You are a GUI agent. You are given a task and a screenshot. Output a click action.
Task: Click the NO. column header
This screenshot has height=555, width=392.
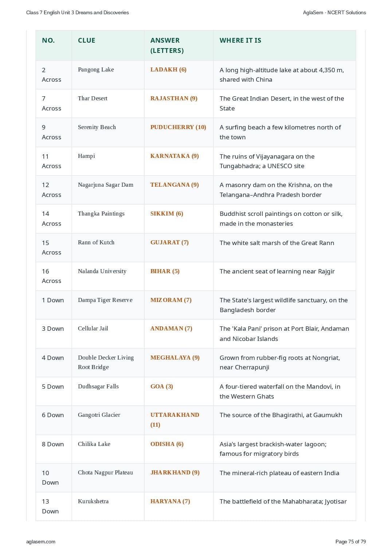48,40
